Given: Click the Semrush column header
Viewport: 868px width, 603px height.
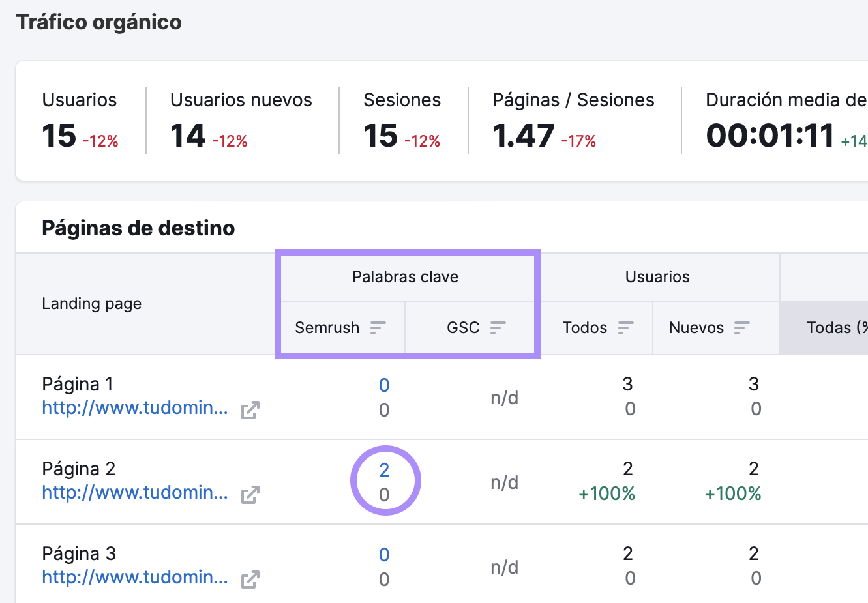Looking at the screenshot, I should click(327, 327).
